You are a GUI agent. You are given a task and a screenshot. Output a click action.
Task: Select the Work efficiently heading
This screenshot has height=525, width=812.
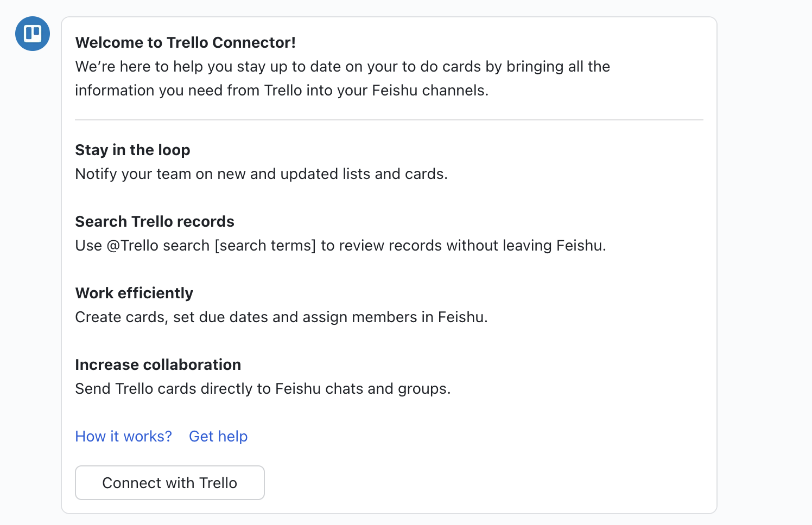pos(134,293)
